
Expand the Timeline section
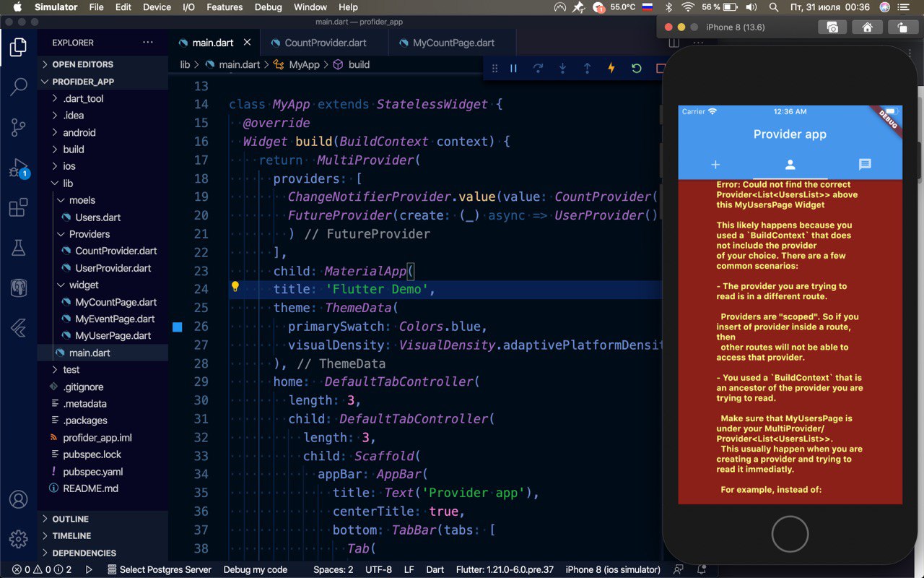click(103, 535)
